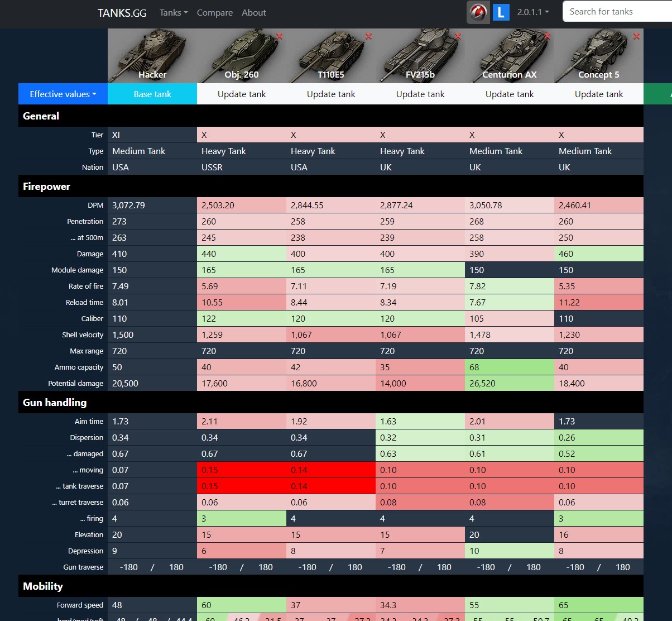Viewport: 672px width, 621px height.
Task: Click the Penetration row label
Action: pos(85,221)
